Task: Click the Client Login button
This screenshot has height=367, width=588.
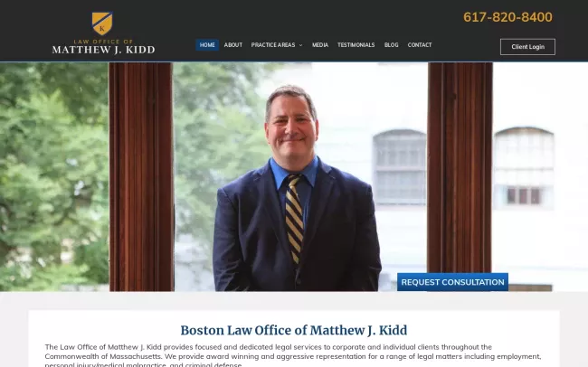Action: pos(527,47)
